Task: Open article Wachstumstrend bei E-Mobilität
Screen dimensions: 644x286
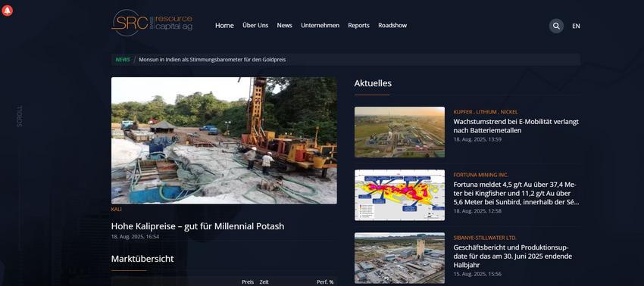Action: 516,126
